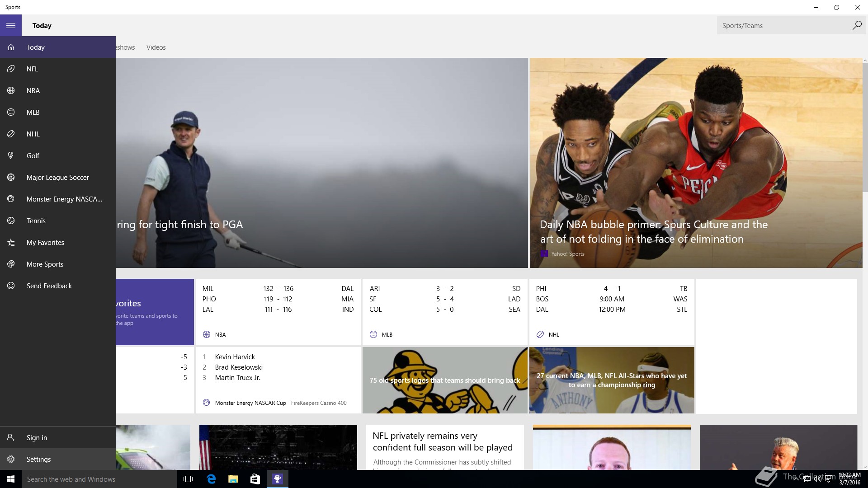Open the Today home icon
Viewport: 868px width, 488px height.
click(11, 47)
